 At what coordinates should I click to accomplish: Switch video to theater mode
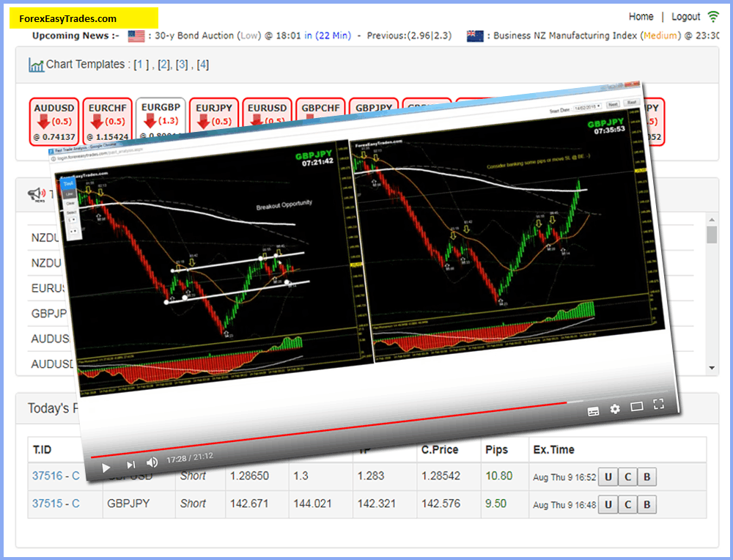(x=636, y=407)
